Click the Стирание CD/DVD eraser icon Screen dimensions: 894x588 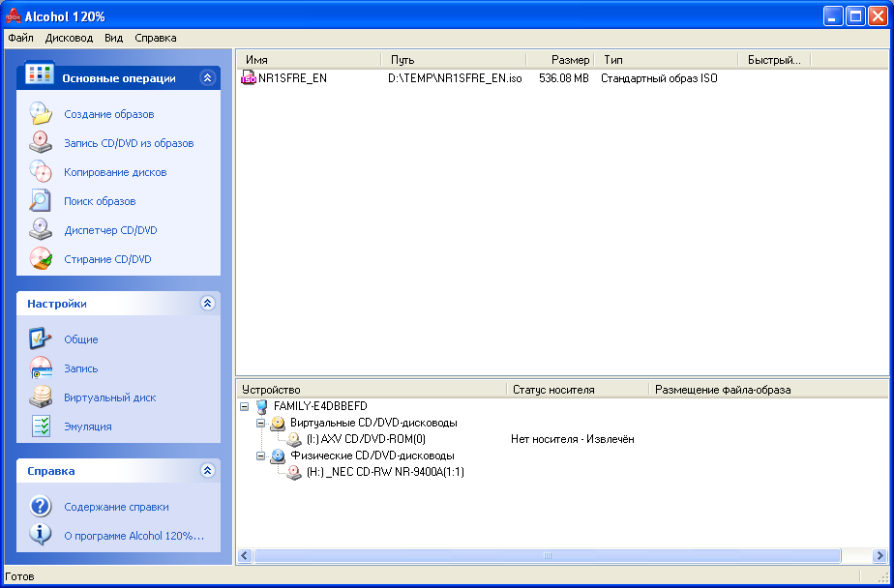41,259
